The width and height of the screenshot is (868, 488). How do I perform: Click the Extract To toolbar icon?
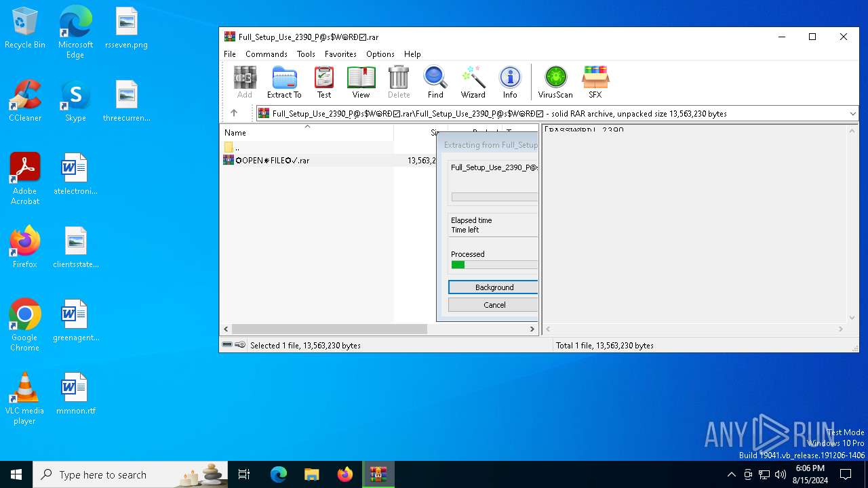284,83
